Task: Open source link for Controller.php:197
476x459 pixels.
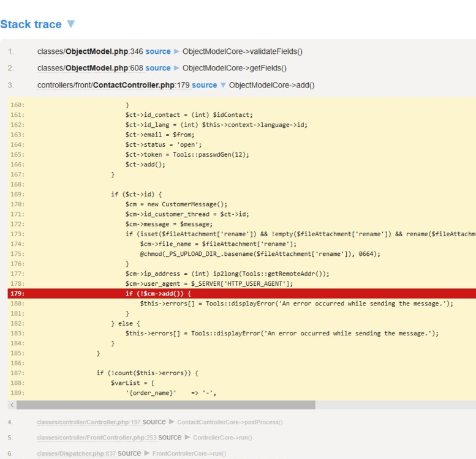Action: point(154,422)
